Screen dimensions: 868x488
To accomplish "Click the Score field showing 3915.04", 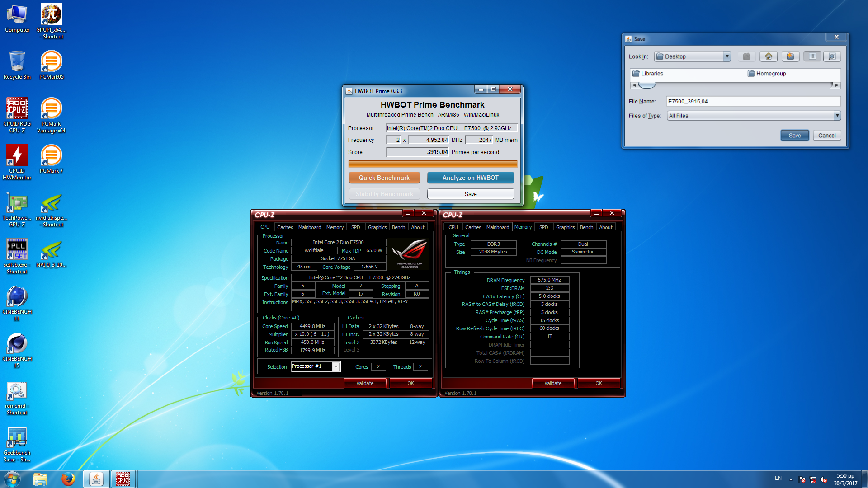I will click(418, 152).
